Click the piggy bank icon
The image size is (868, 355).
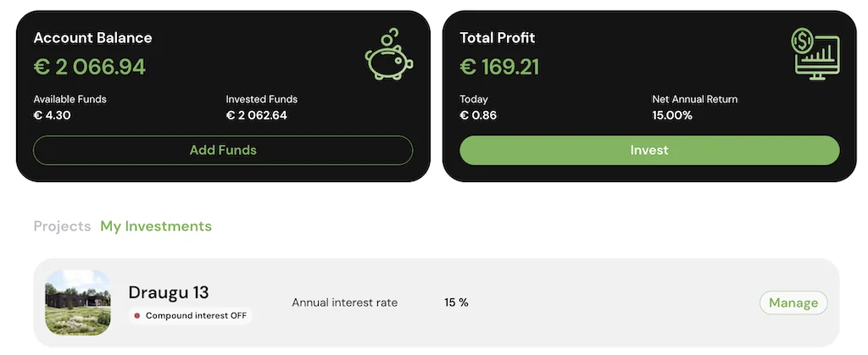coord(389,55)
